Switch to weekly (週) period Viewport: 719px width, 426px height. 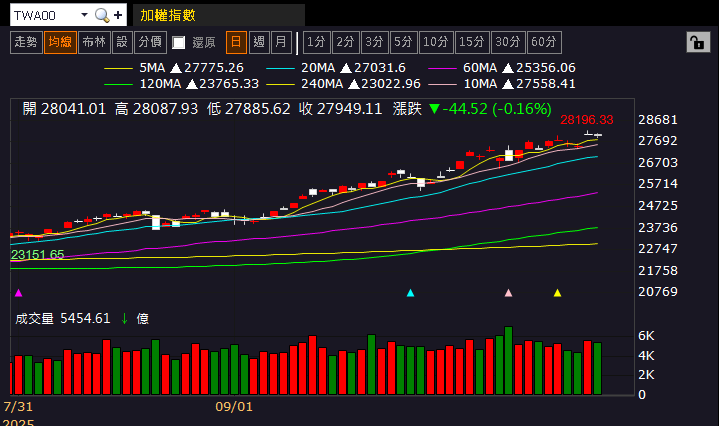point(259,42)
